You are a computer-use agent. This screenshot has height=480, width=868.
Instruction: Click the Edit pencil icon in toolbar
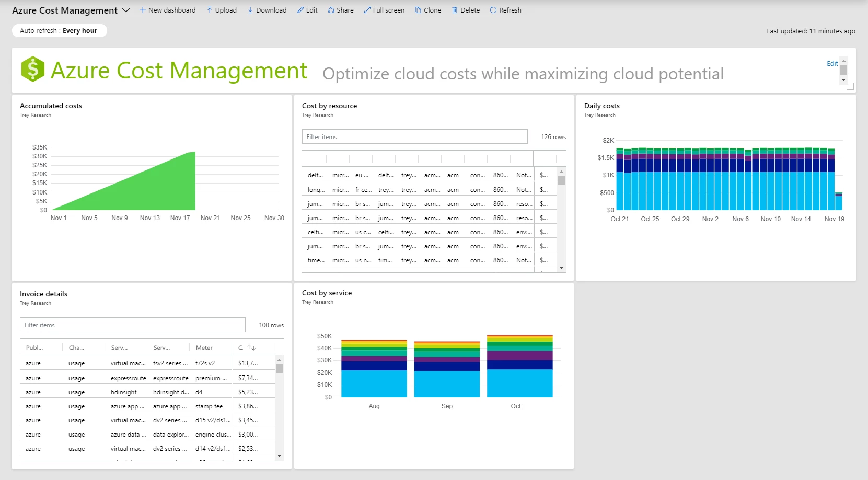[300, 10]
